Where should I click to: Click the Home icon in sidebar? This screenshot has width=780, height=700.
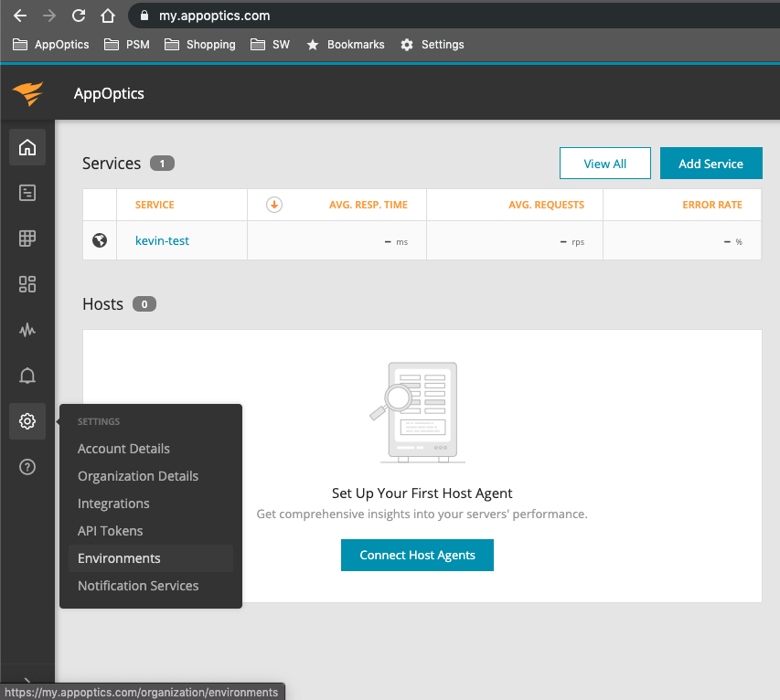coord(27,147)
